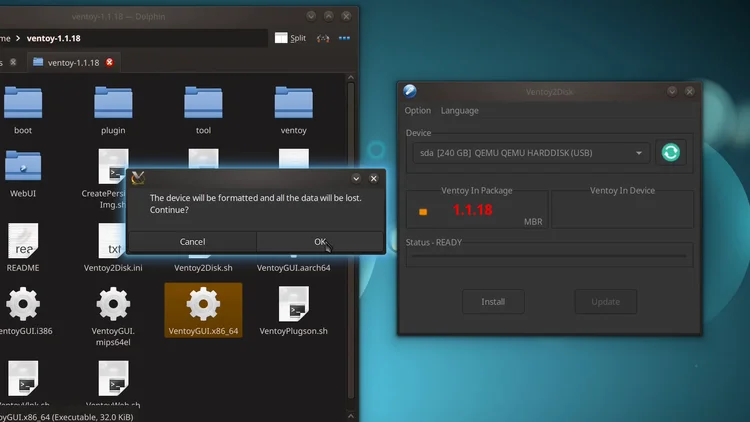Screen dimensions: 750x422
Task: Open the plugin folder icon
Action: tap(113, 102)
